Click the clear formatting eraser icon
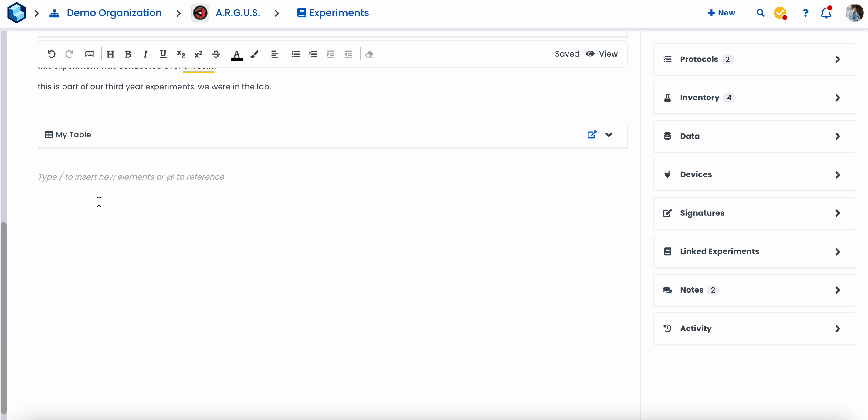The image size is (868, 420). tap(369, 54)
